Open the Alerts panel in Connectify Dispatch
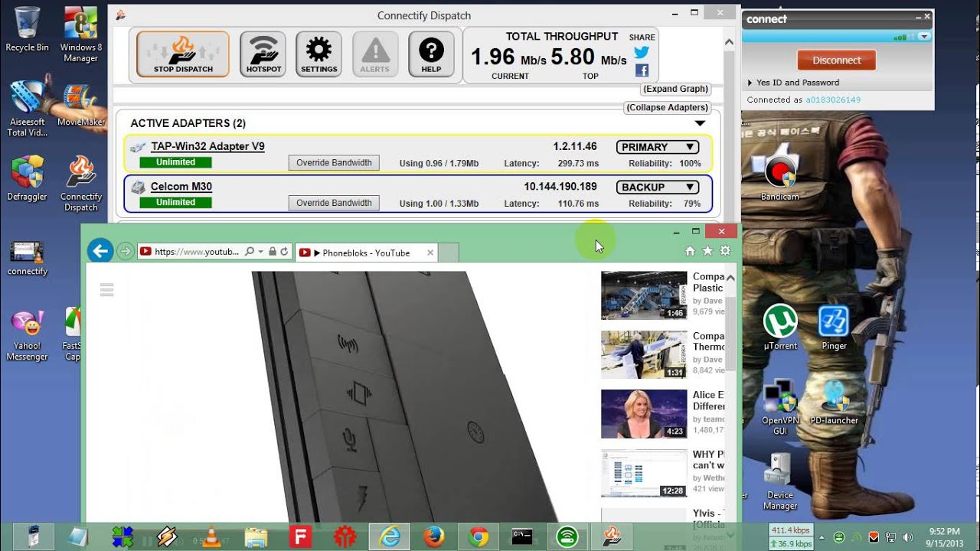Image resolution: width=980 pixels, height=551 pixels. click(375, 54)
